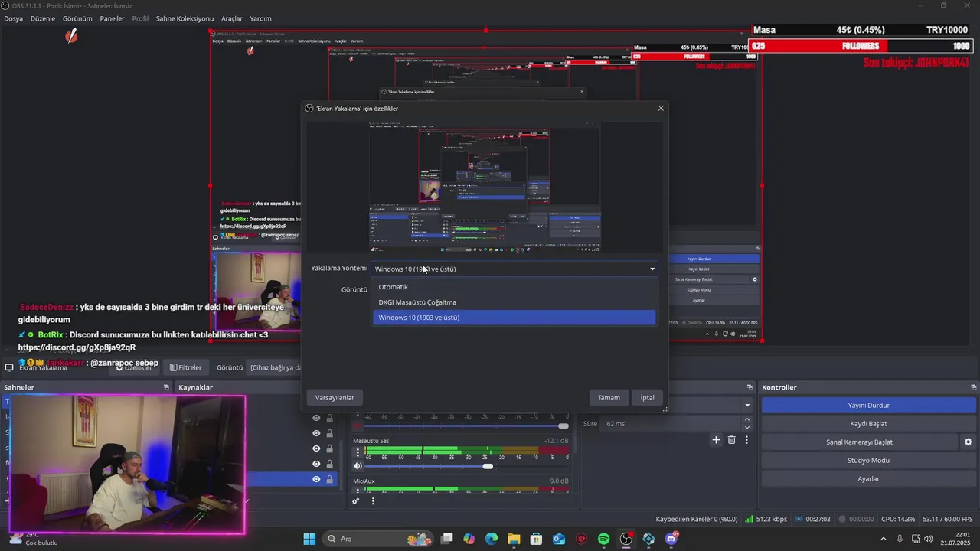Open the audio mixer three-dot menu at bottom
Screen dimensions: 980x551
coord(373,501)
